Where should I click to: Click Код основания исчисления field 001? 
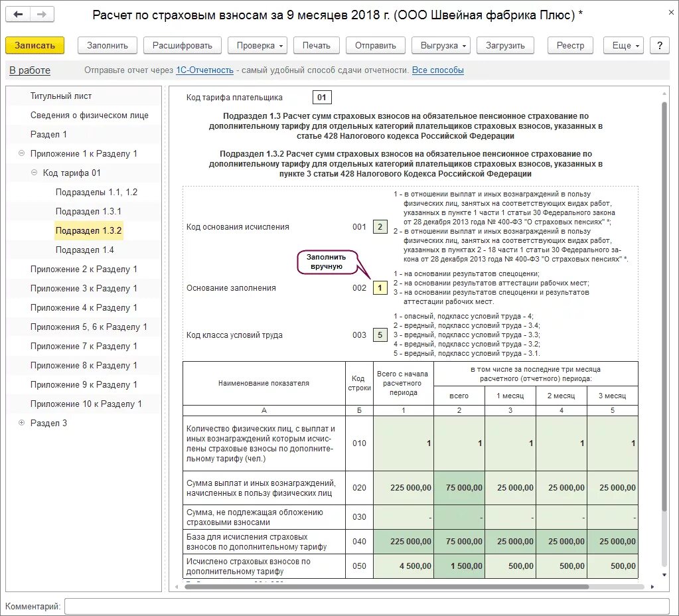click(380, 226)
